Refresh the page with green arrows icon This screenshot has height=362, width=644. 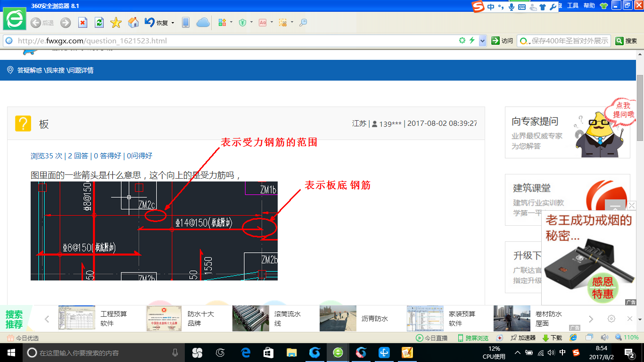point(99,23)
